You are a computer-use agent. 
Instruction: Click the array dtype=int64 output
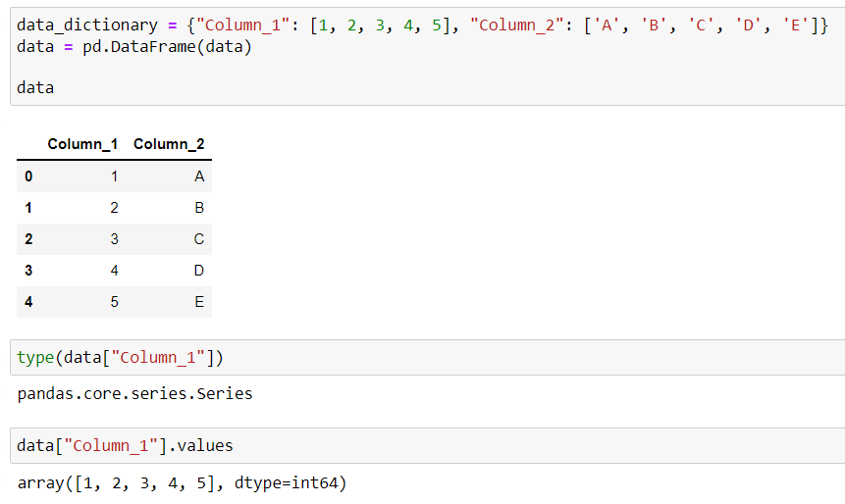point(182,483)
